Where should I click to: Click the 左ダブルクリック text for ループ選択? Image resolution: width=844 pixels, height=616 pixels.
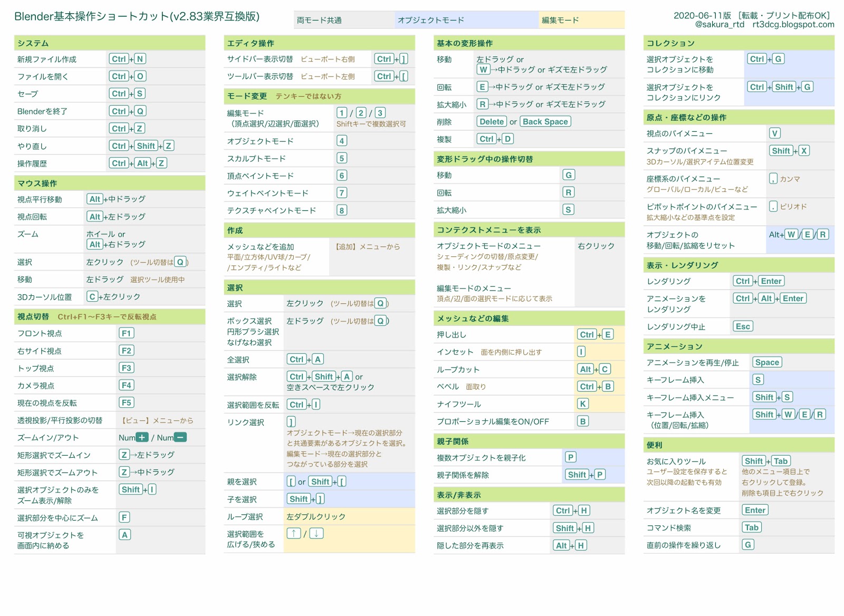coord(316,517)
